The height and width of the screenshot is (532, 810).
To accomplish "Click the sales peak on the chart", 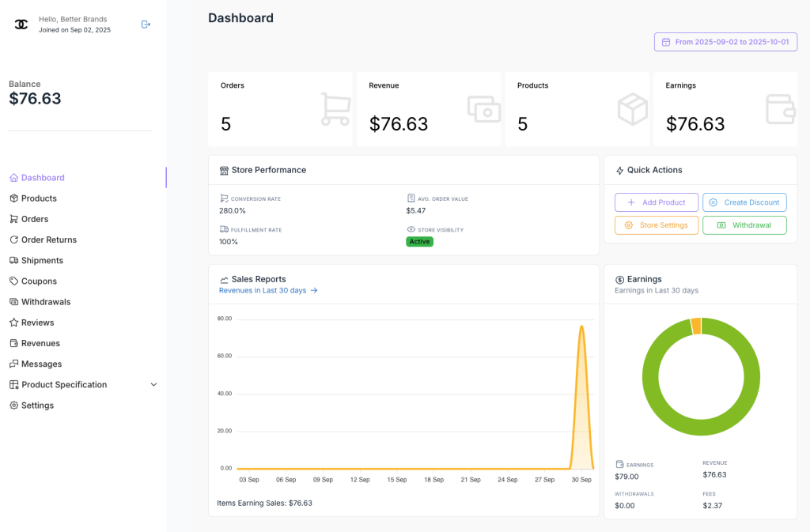I will point(581,326).
